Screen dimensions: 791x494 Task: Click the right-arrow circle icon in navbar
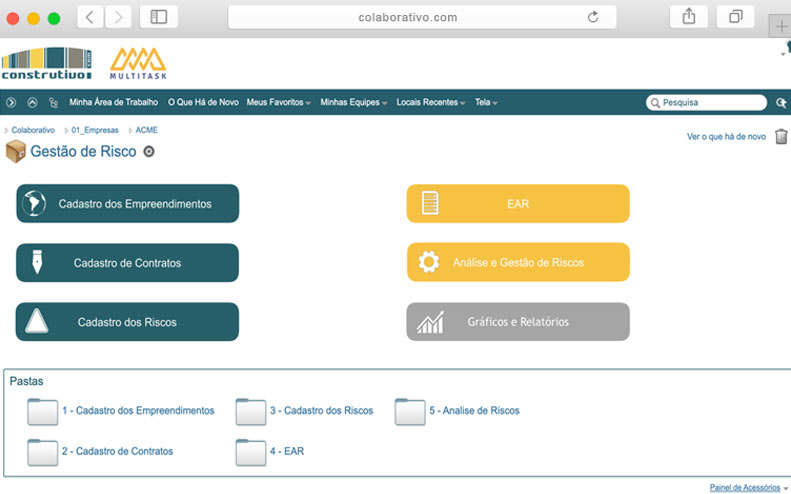point(11,102)
